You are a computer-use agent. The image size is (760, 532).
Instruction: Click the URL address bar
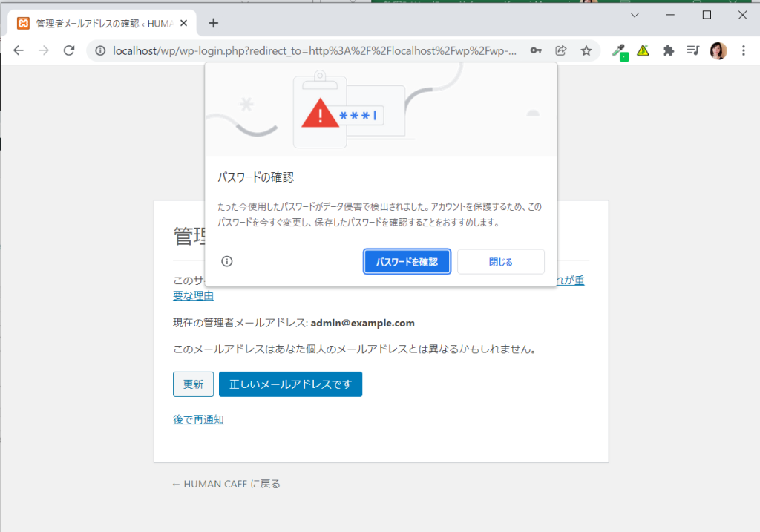click(312, 50)
